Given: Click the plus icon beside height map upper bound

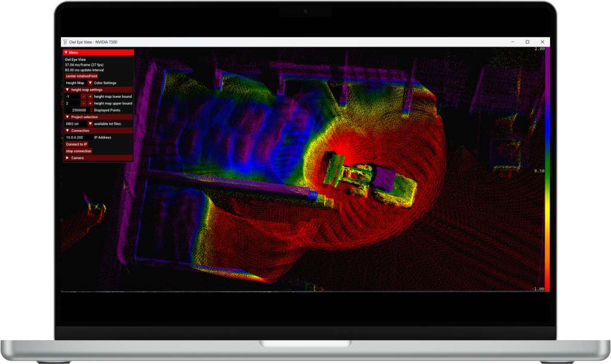Looking at the screenshot, I should point(90,103).
